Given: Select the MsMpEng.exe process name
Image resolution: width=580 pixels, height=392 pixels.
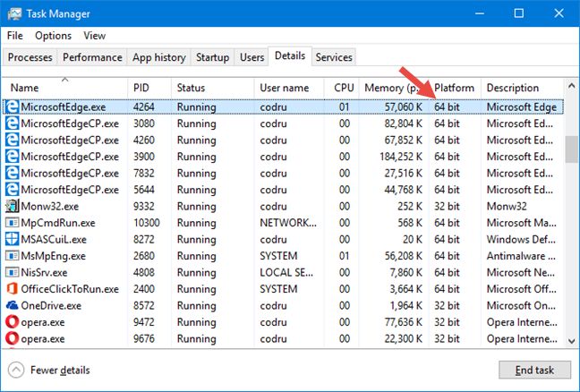Looking at the screenshot, I should (53, 256).
